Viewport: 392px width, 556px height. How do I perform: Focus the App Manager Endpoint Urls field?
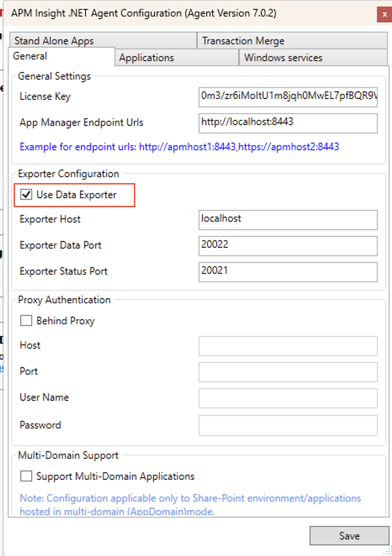pos(288,123)
